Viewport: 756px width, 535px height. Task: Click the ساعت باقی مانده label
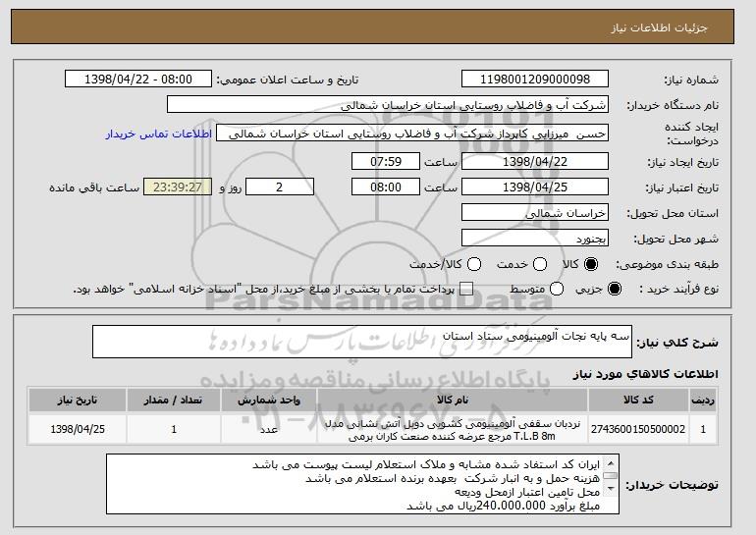[94, 187]
